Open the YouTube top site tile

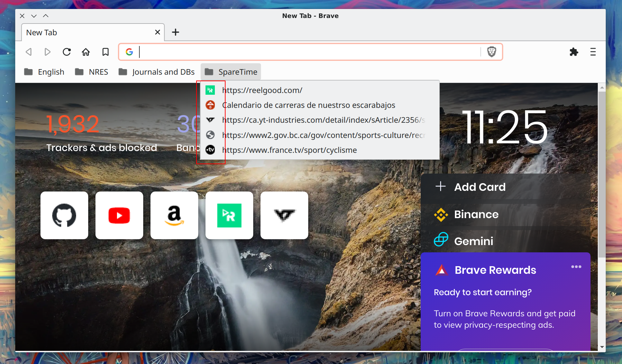pos(119,215)
